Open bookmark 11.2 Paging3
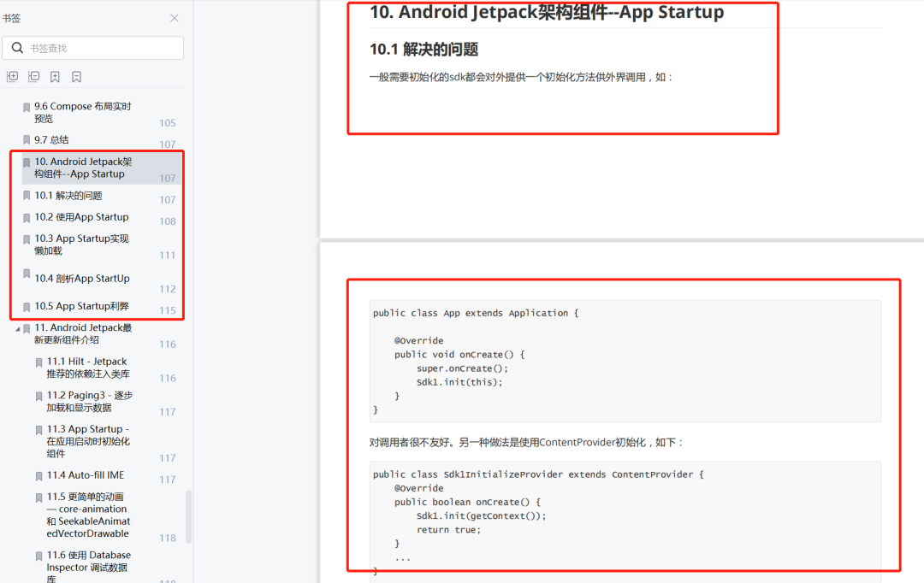This screenshot has height=583, width=924. click(x=90, y=401)
